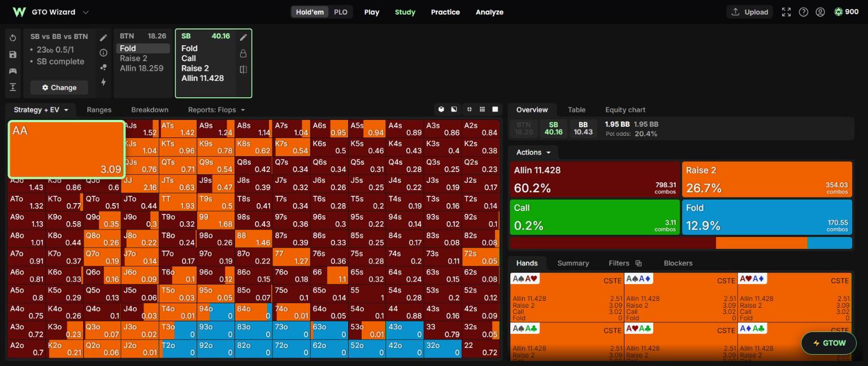Screen dimensions: 868x366
Task: Click the lock icon in SB panel
Action: (x=243, y=53)
